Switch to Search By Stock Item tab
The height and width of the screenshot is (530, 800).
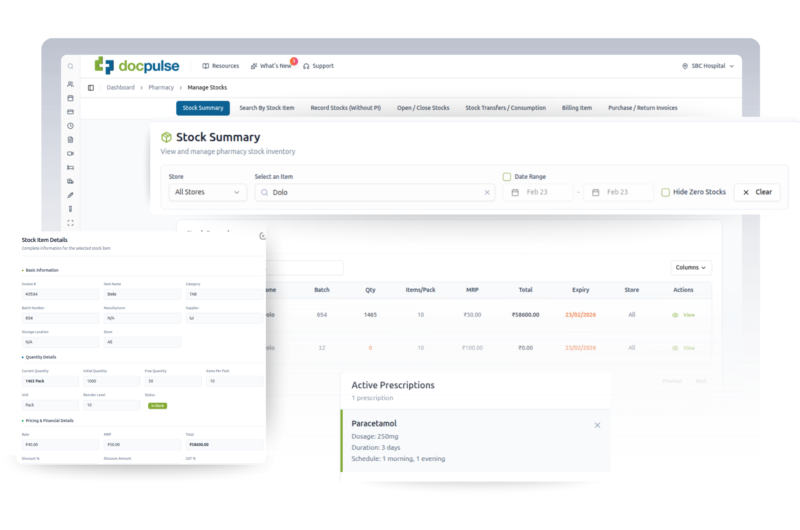point(267,108)
